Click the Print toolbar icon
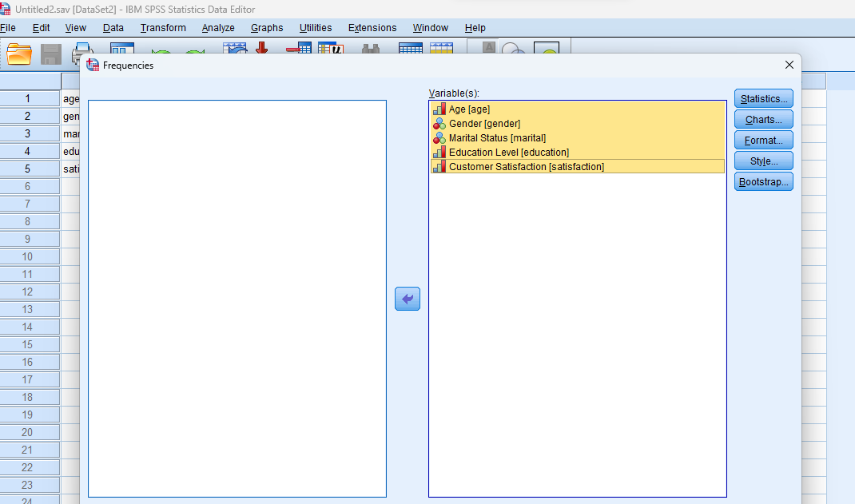 click(82, 50)
